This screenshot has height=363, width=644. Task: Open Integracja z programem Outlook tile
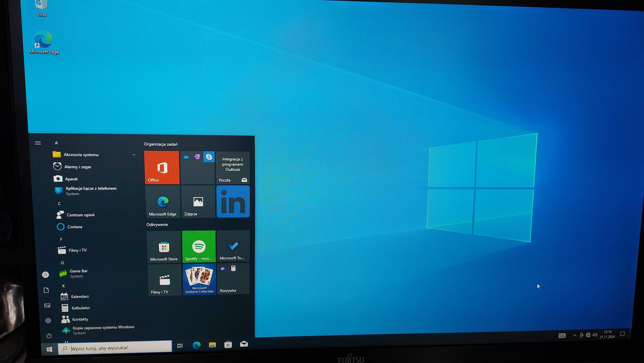tap(233, 164)
